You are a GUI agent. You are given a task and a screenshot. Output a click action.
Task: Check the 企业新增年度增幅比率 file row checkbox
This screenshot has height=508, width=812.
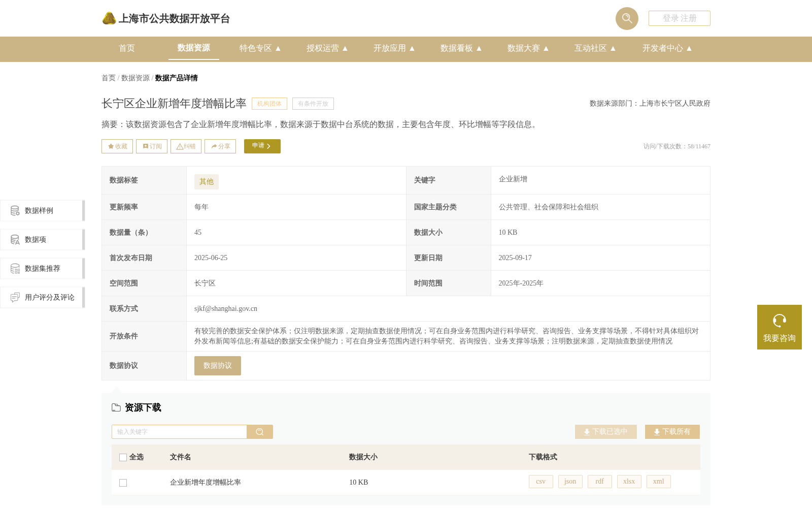pos(123,483)
